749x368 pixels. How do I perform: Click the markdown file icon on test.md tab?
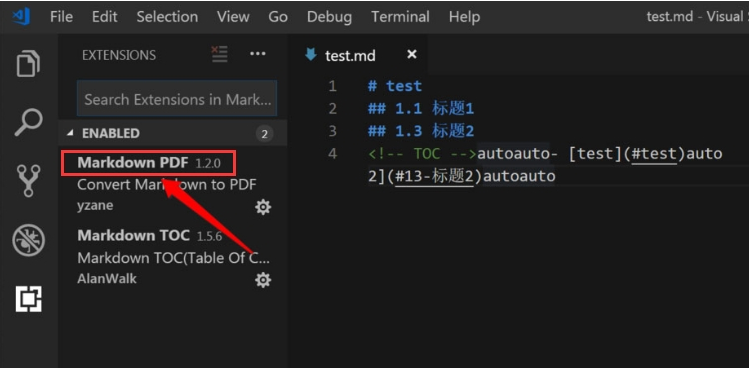tap(311, 55)
